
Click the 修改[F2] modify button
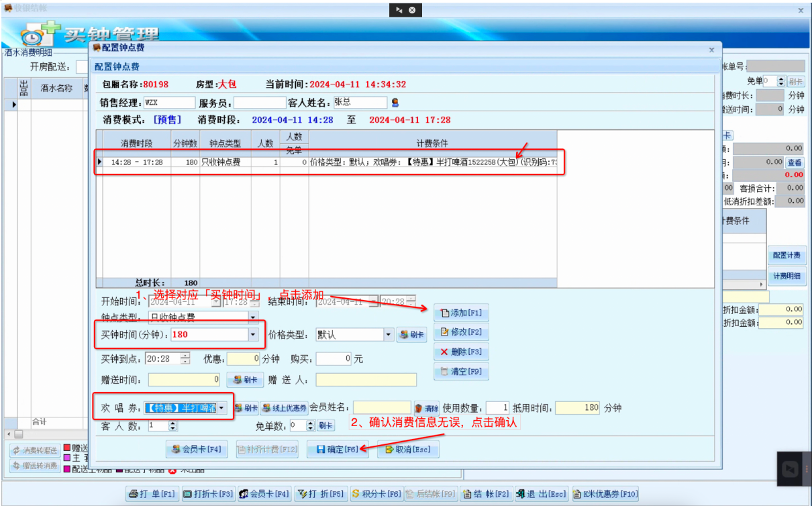(460, 332)
